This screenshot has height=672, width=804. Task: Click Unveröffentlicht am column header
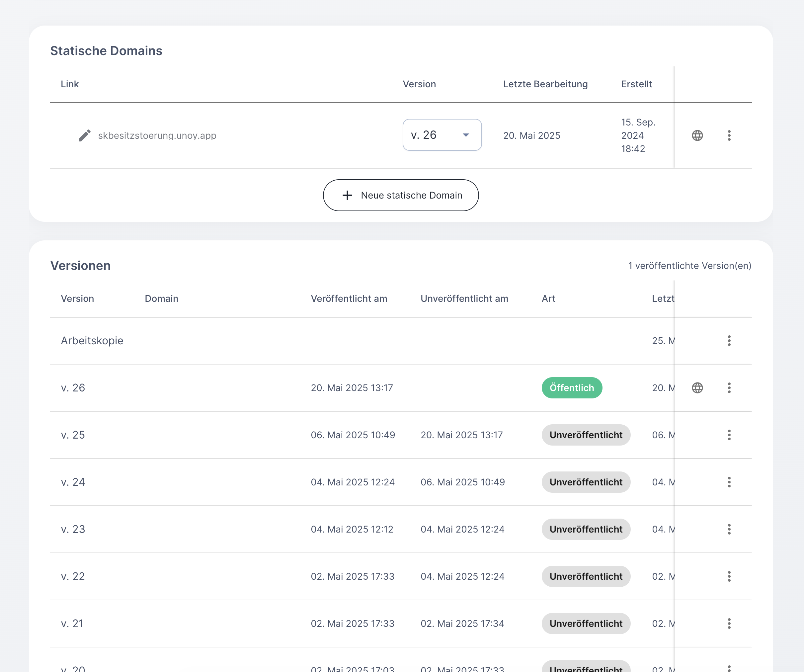(x=464, y=299)
